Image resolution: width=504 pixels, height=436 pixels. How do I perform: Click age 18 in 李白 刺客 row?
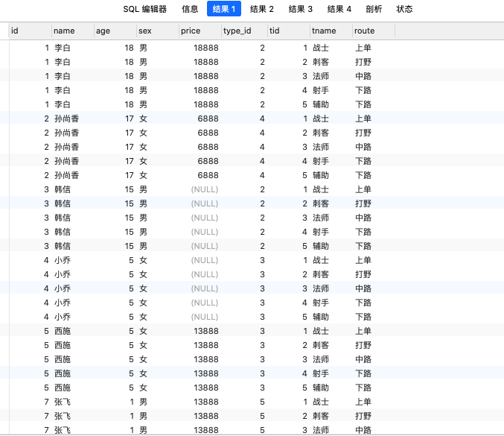pos(130,62)
